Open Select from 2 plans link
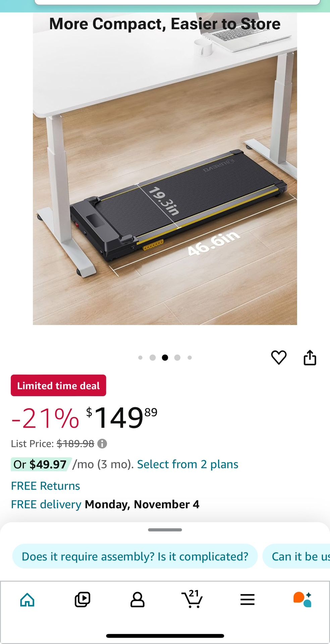The width and height of the screenshot is (330, 644). click(x=187, y=464)
